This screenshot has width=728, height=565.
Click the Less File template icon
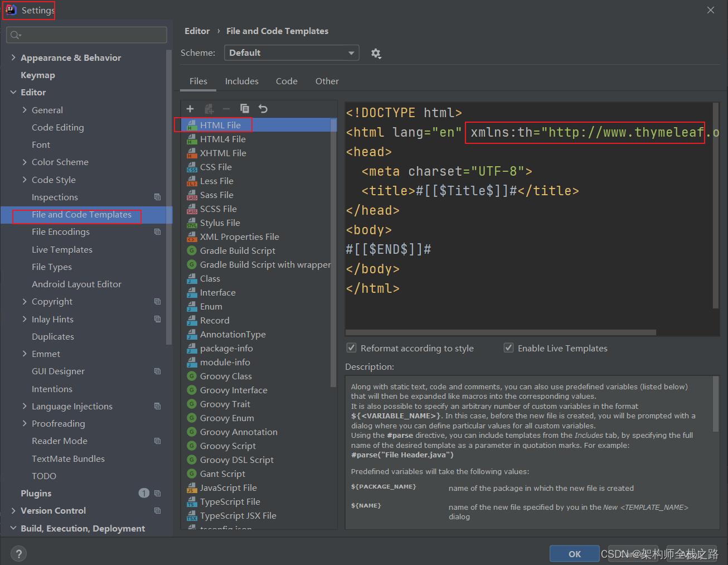(x=192, y=181)
